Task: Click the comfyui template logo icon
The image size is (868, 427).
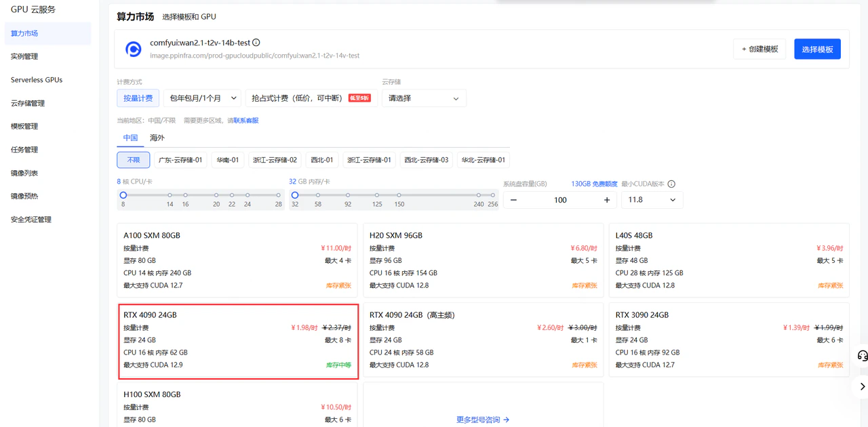Action: (x=134, y=49)
